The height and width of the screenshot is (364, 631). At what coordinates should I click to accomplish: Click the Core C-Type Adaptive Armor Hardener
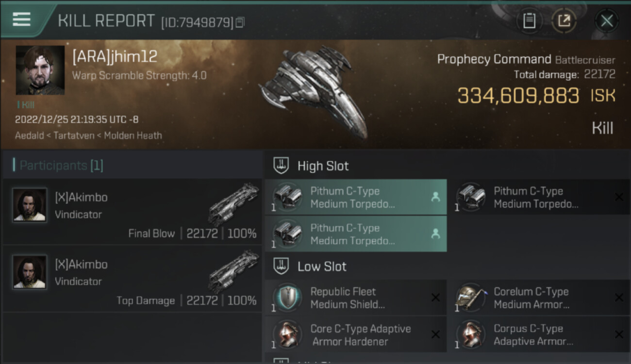click(x=355, y=334)
